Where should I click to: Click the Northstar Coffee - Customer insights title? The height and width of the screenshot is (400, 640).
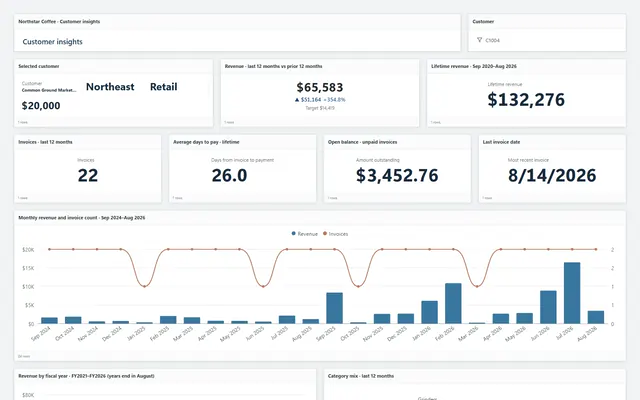pyautogui.click(x=59, y=22)
